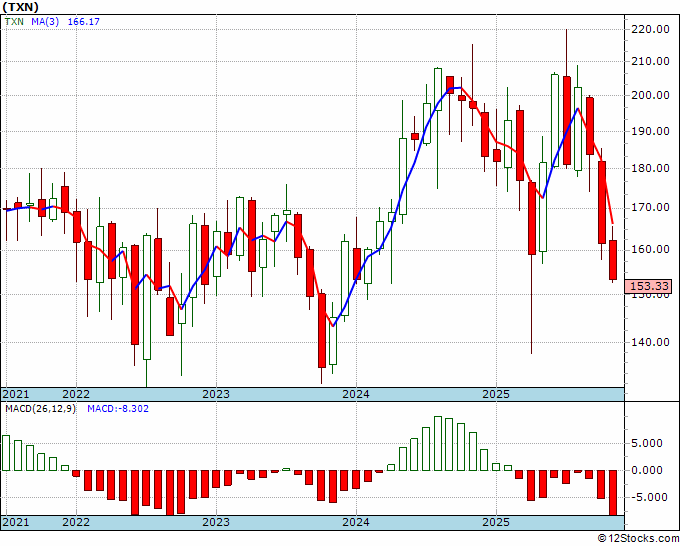Image resolution: width=680 pixels, height=546 pixels.
Task: Click 2021 on the price chart time axis
Action: point(16,394)
